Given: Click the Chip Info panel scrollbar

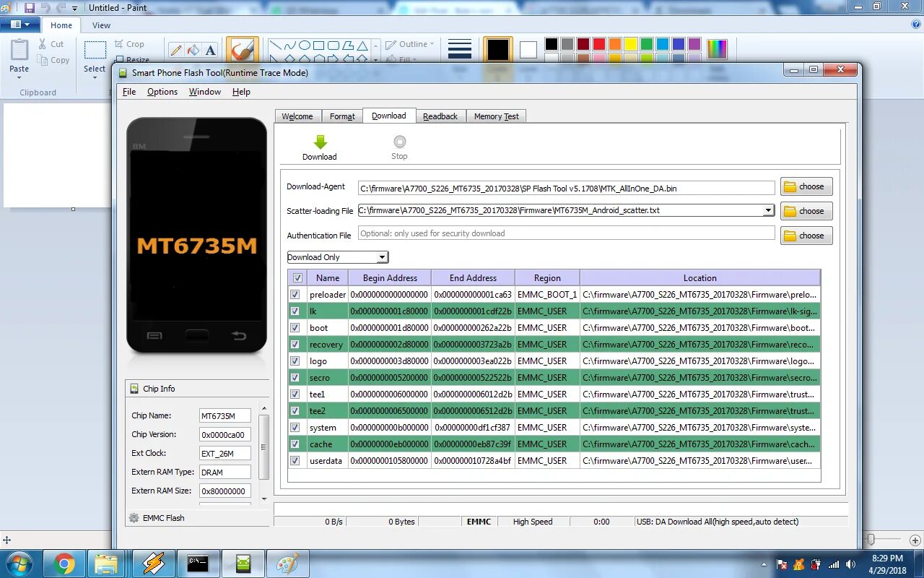Looking at the screenshot, I should (264, 448).
